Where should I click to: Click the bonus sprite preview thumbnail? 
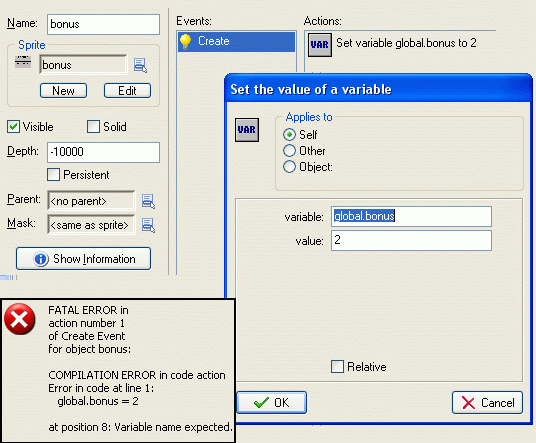23,62
